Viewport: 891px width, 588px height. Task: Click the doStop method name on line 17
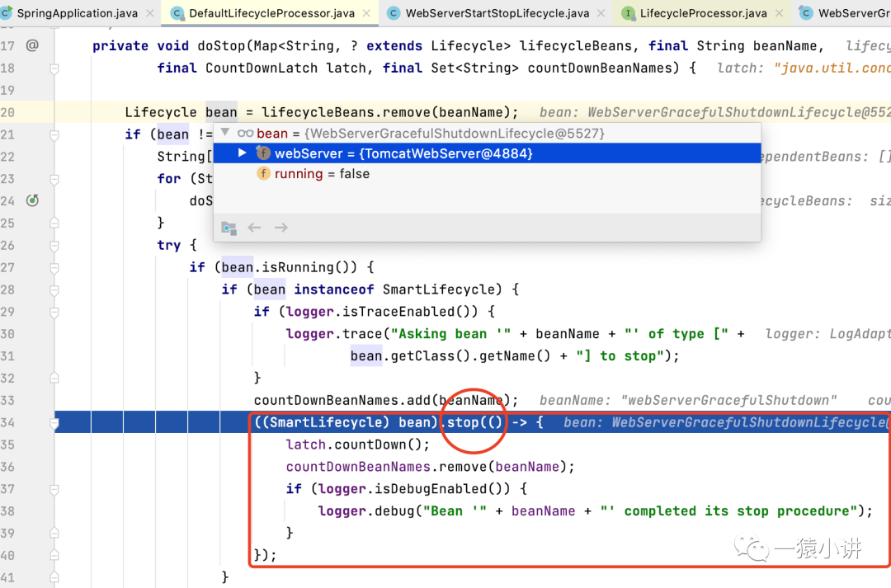click(221, 46)
